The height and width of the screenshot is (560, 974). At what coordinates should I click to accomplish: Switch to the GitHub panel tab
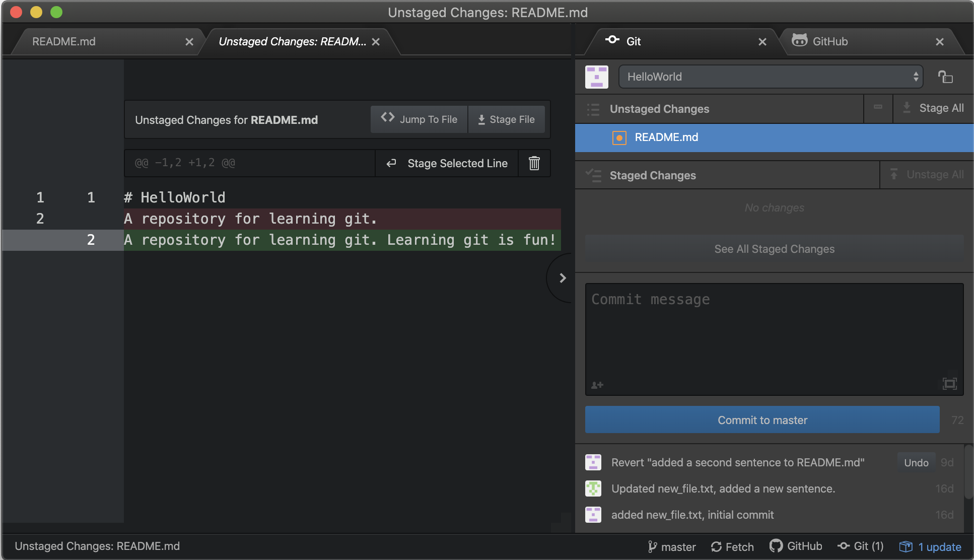tap(830, 42)
